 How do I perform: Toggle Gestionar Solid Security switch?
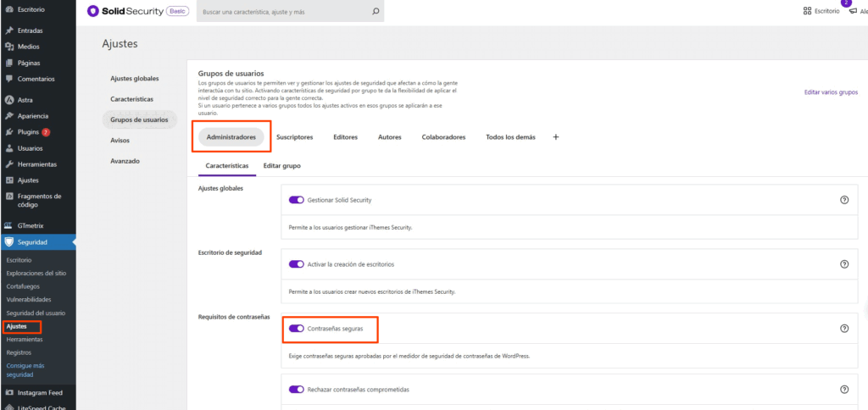pos(297,200)
